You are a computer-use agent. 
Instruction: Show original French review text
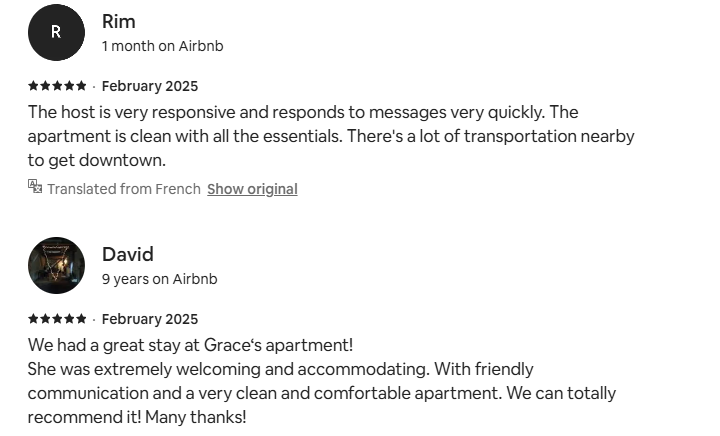pyautogui.click(x=252, y=189)
